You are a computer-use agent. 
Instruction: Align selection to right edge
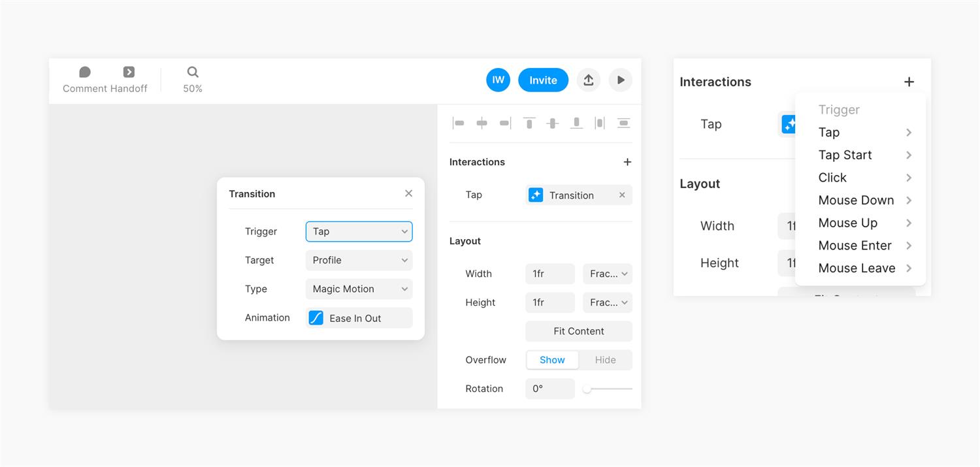pos(505,123)
